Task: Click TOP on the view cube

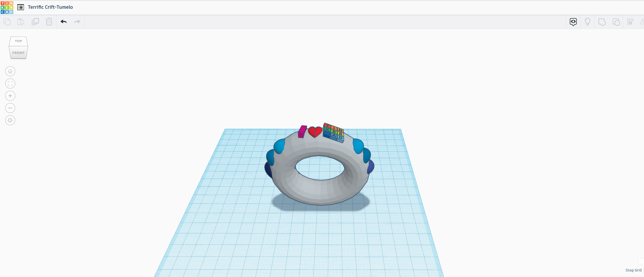Action: pos(18,41)
